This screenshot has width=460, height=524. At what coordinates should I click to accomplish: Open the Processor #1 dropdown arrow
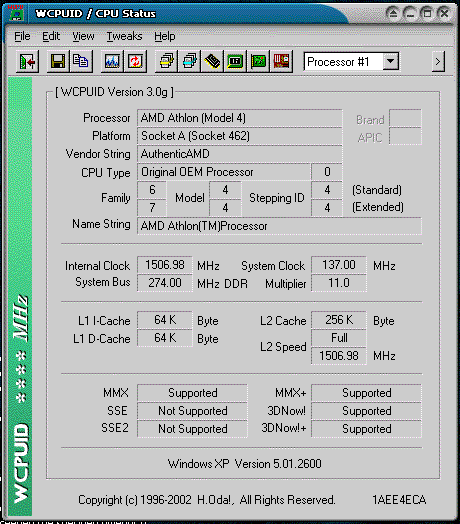tap(390, 61)
